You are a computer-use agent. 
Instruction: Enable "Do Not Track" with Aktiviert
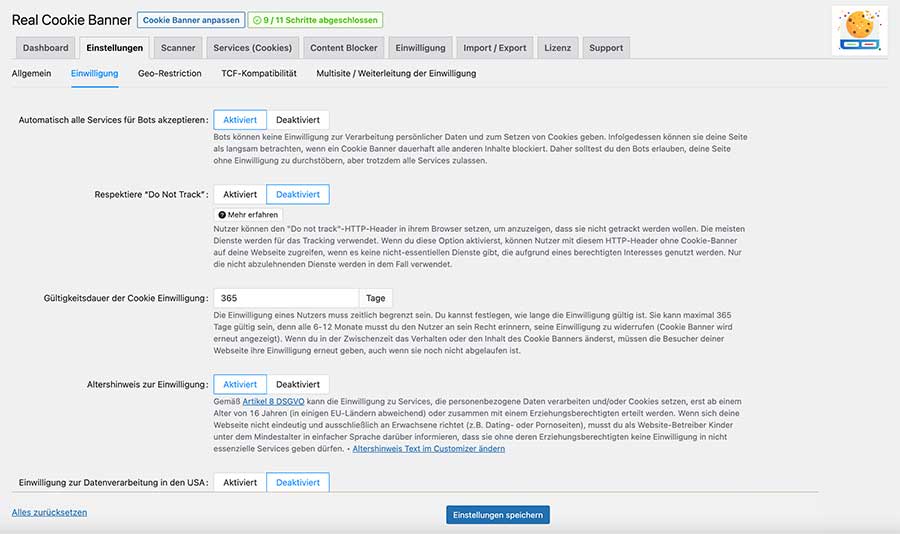click(x=240, y=194)
